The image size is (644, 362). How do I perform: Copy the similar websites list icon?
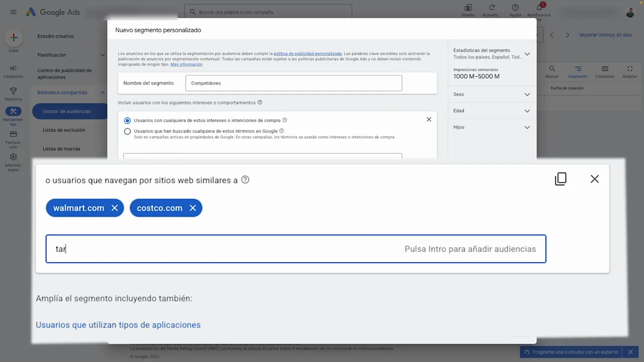click(x=560, y=179)
